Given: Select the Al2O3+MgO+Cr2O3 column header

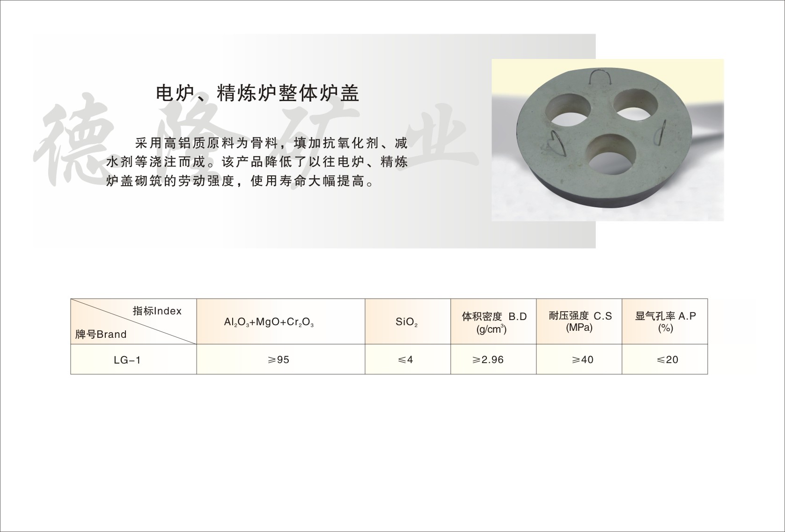Looking at the screenshot, I should coord(269,322).
